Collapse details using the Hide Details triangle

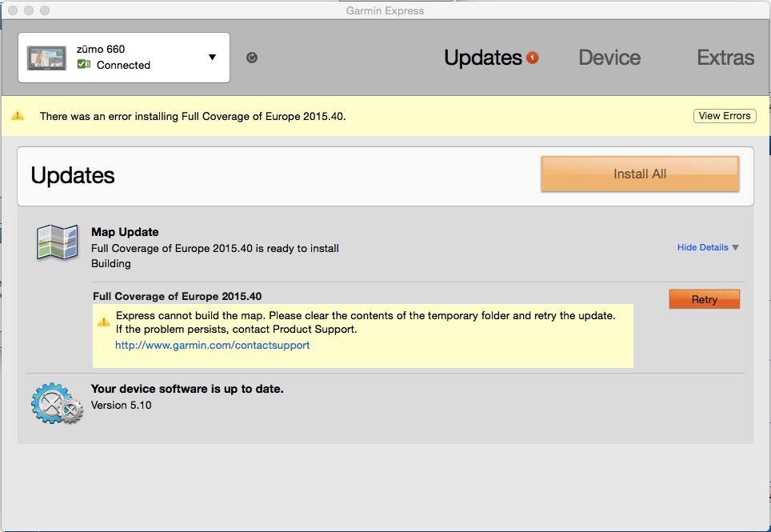coord(735,248)
